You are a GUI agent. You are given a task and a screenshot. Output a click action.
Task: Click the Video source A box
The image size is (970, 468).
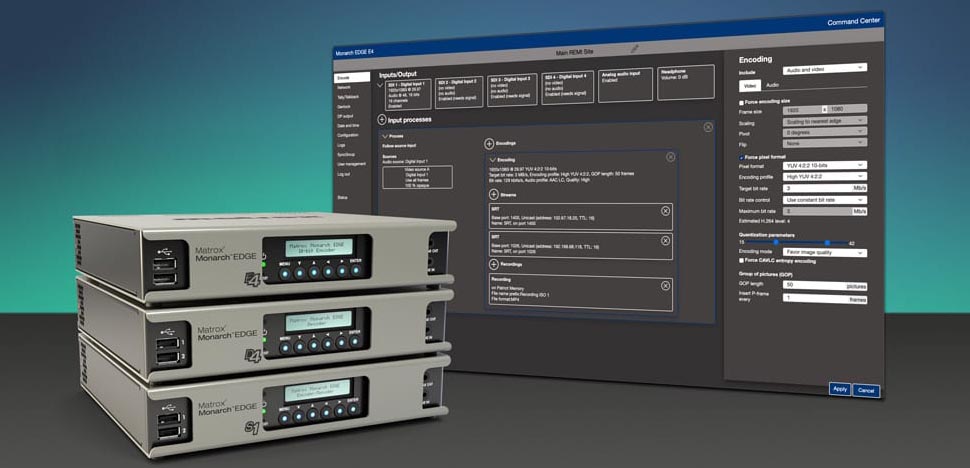(x=417, y=177)
